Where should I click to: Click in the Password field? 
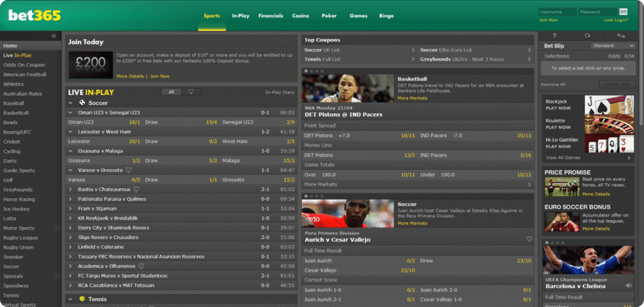pos(597,12)
